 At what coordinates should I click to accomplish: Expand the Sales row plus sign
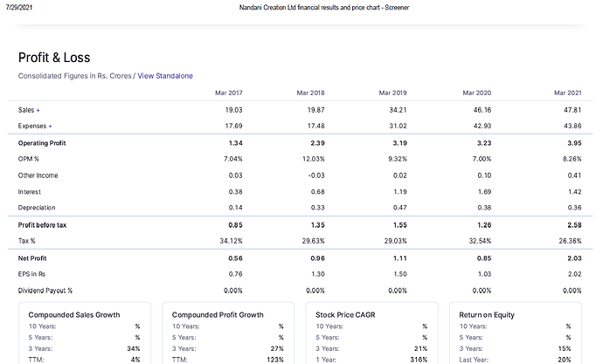[x=38, y=110]
